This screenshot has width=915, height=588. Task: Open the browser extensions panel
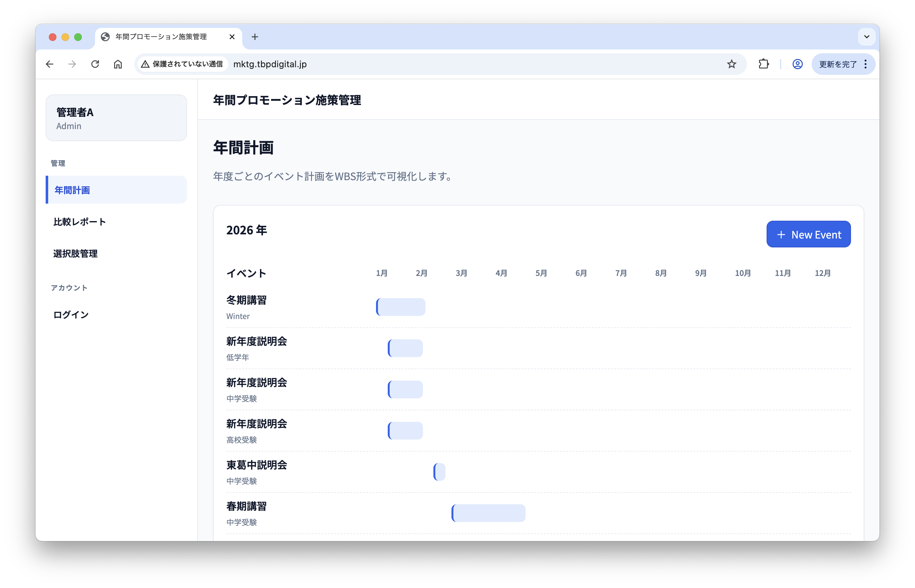763,64
